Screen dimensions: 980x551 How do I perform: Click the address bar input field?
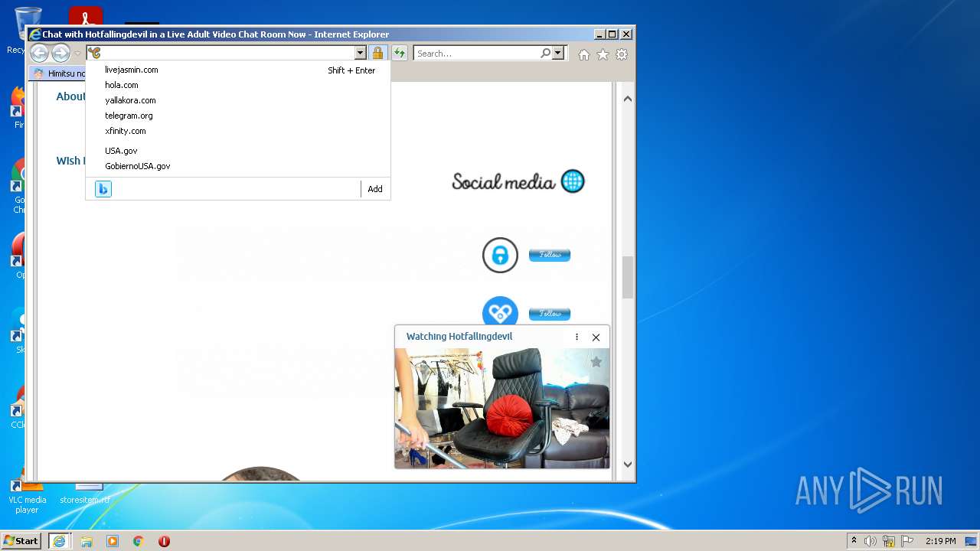[228, 53]
